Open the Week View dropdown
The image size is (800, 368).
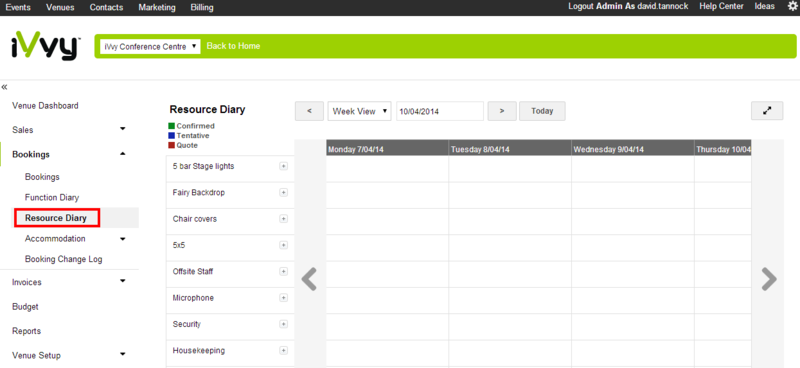360,111
